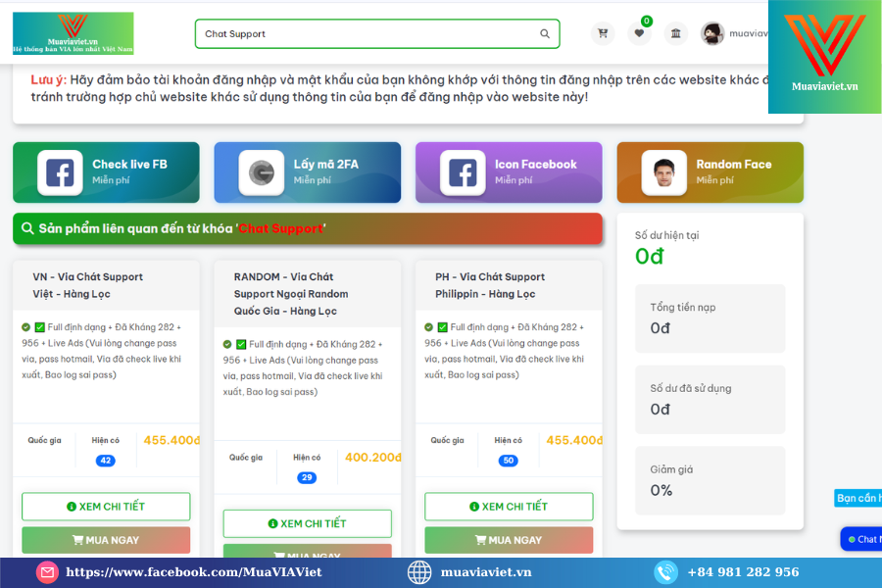Click price 455.400đ on PH product
Screen dimensions: 882x588
(573, 441)
